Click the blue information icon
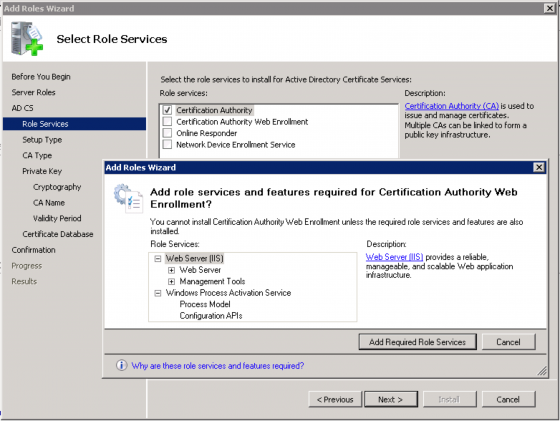The image size is (560, 421). tap(121, 365)
